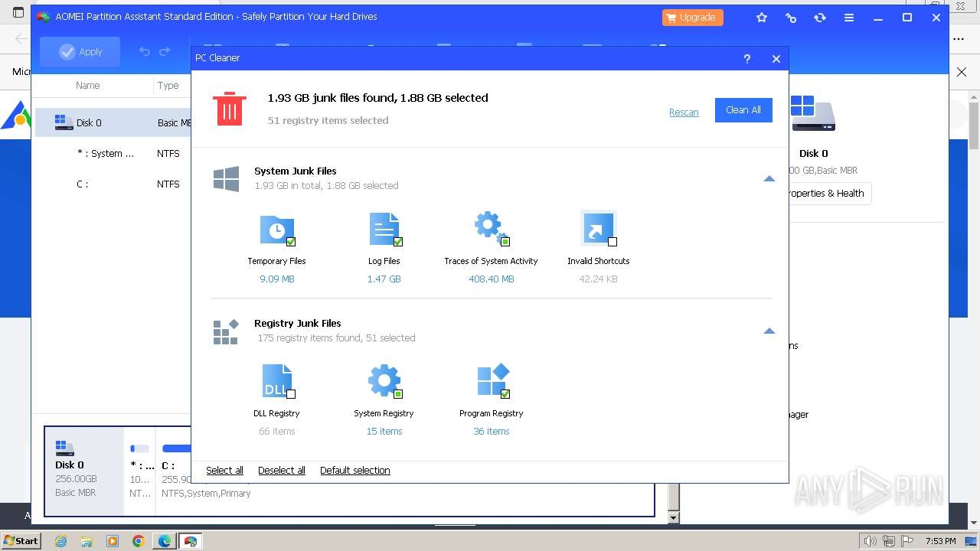Click the 36 items count link
The image size is (980, 551).
(492, 432)
